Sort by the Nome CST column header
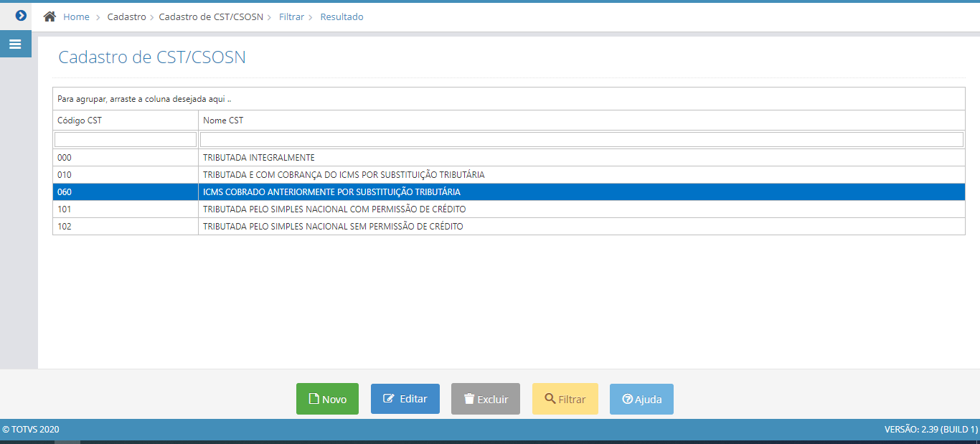Viewport: 980px width, 444px height. pyautogui.click(x=582, y=121)
